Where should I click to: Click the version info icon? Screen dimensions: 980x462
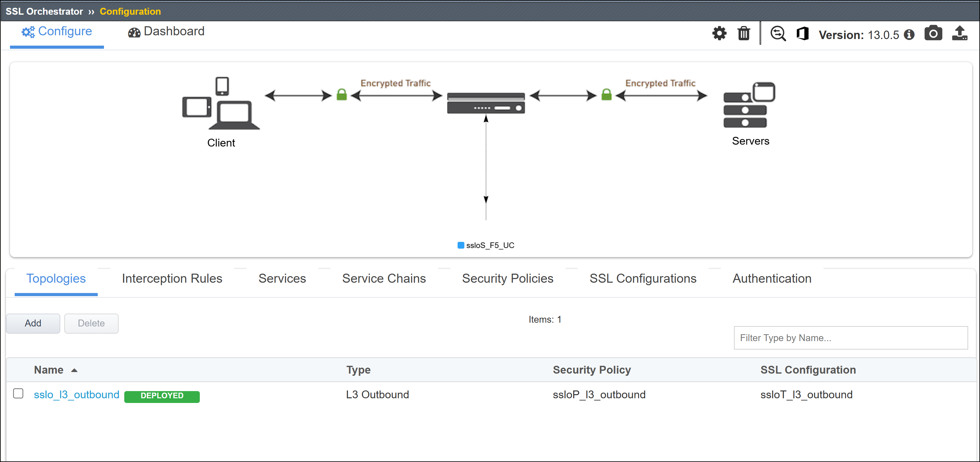coord(909,35)
